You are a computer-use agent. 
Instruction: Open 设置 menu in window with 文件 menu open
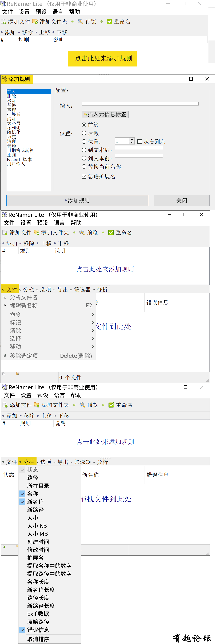[x=26, y=222]
